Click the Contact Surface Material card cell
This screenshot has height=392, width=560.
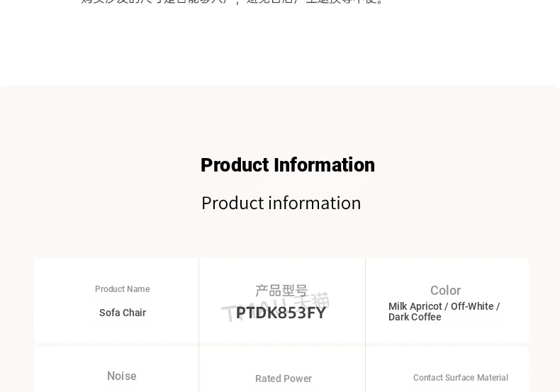(x=447, y=369)
